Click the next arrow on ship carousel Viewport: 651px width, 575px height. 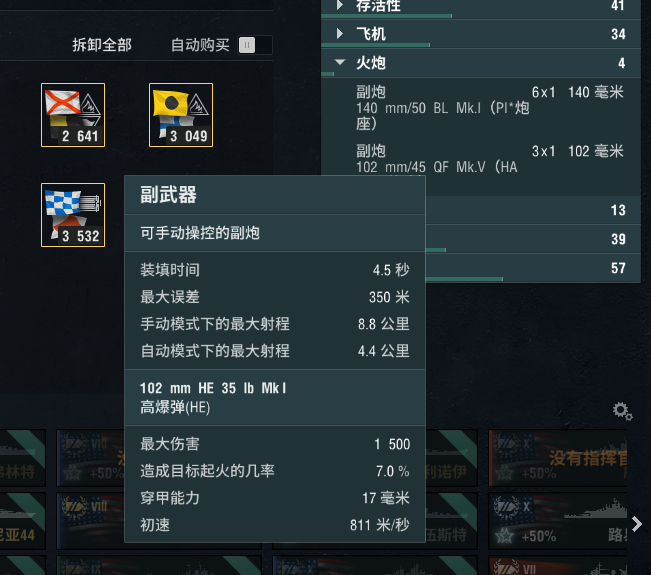pyautogui.click(x=637, y=524)
